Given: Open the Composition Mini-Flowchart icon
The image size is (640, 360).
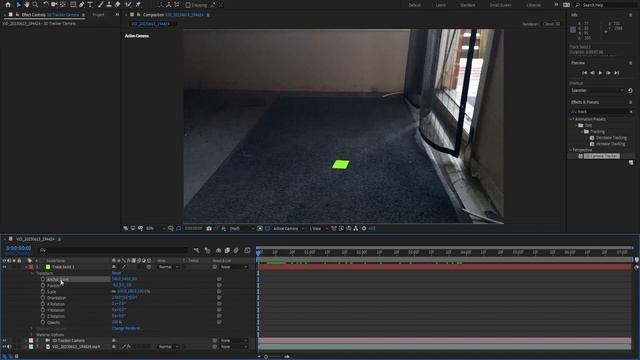Looking at the screenshot, I should (196, 250).
